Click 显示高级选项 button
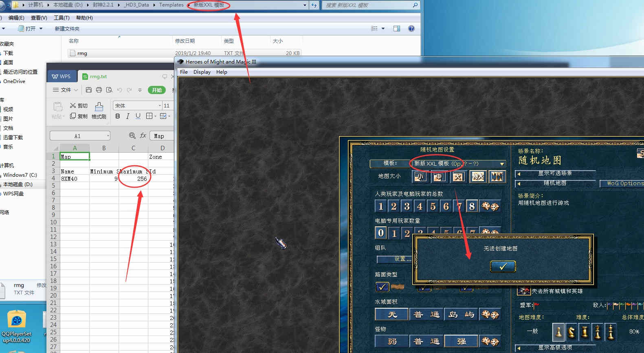The image size is (644, 353). click(x=555, y=348)
